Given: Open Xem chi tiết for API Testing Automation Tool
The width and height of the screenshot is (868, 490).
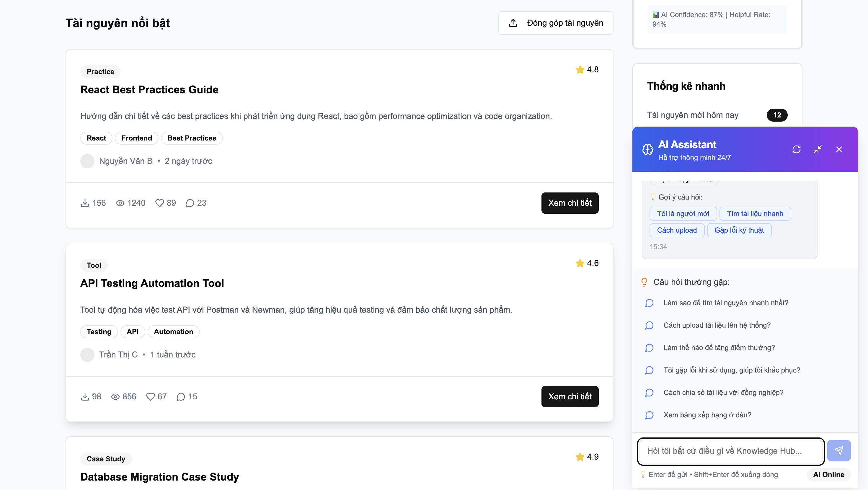Looking at the screenshot, I should point(570,397).
